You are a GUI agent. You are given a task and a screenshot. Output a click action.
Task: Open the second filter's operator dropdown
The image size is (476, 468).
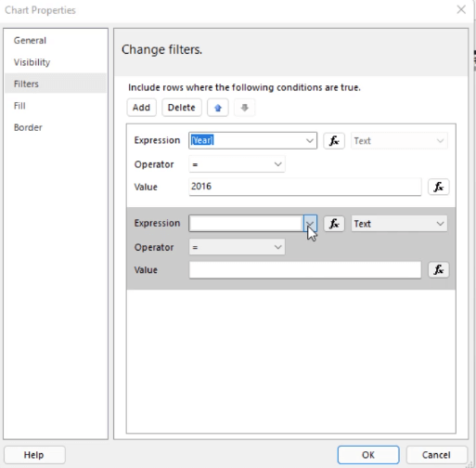click(237, 247)
